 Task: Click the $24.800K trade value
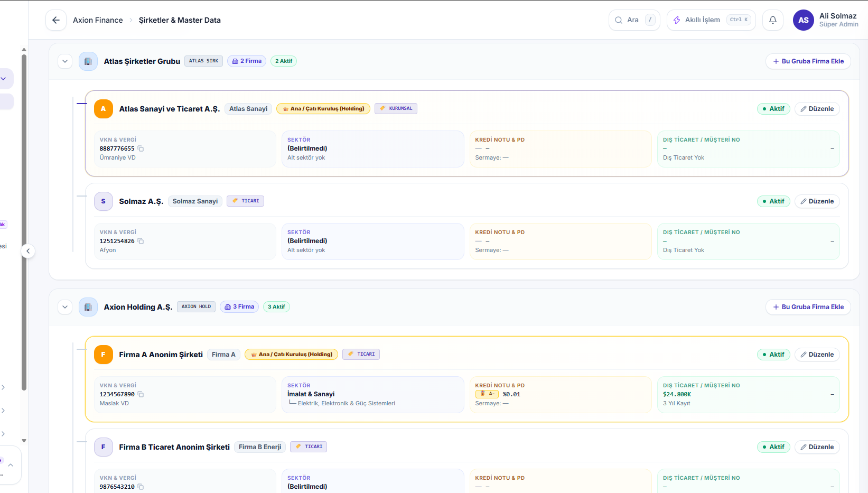click(677, 394)
